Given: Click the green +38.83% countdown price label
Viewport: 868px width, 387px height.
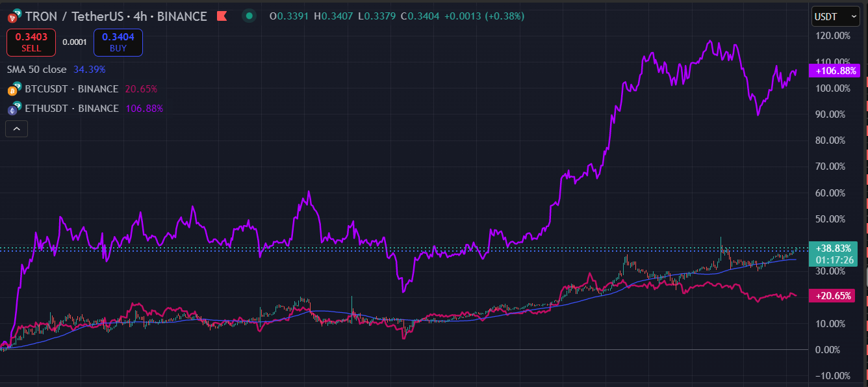Looking at the screenshot, I should [834, 254].
